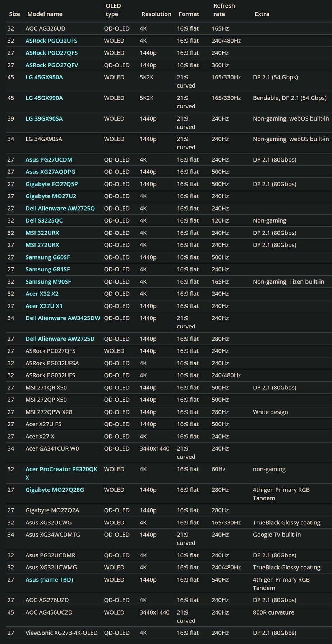The width and height of the screenshot is (332, 644).
Task: Visit the Dell Alienware AW2725Q link
Action: (60, 209)
